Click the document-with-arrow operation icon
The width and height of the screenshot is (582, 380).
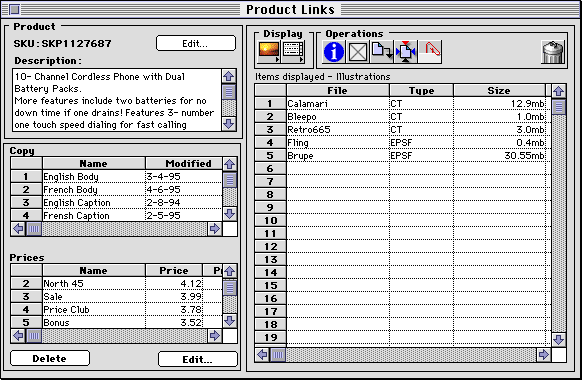coord(382,52)
